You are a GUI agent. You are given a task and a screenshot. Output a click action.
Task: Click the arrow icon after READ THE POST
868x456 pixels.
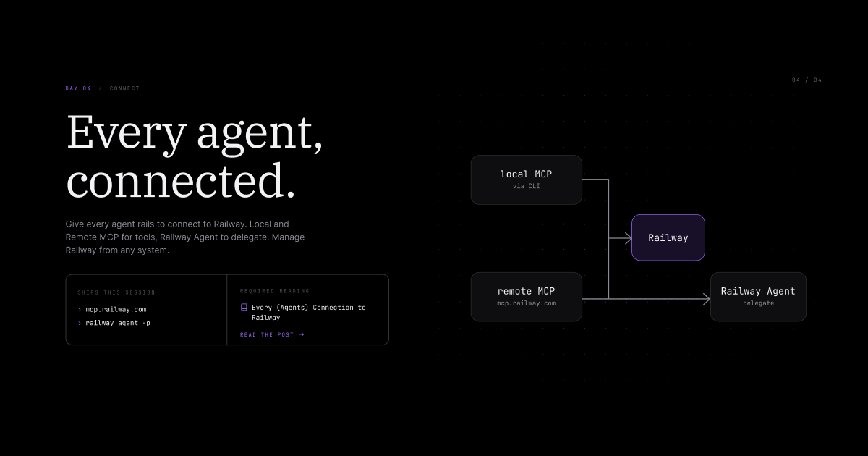click(x=302, y=334)
